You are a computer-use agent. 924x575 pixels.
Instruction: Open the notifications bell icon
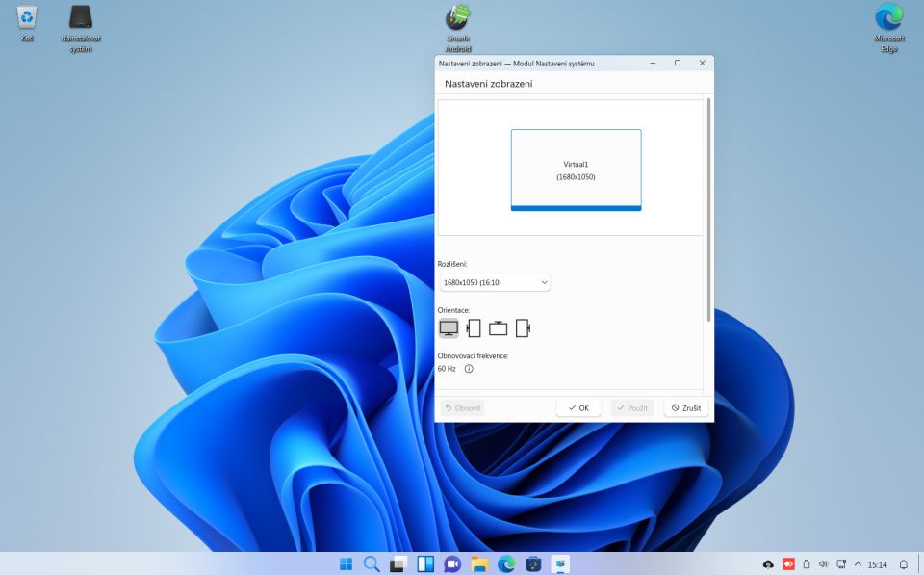[904, 564]
